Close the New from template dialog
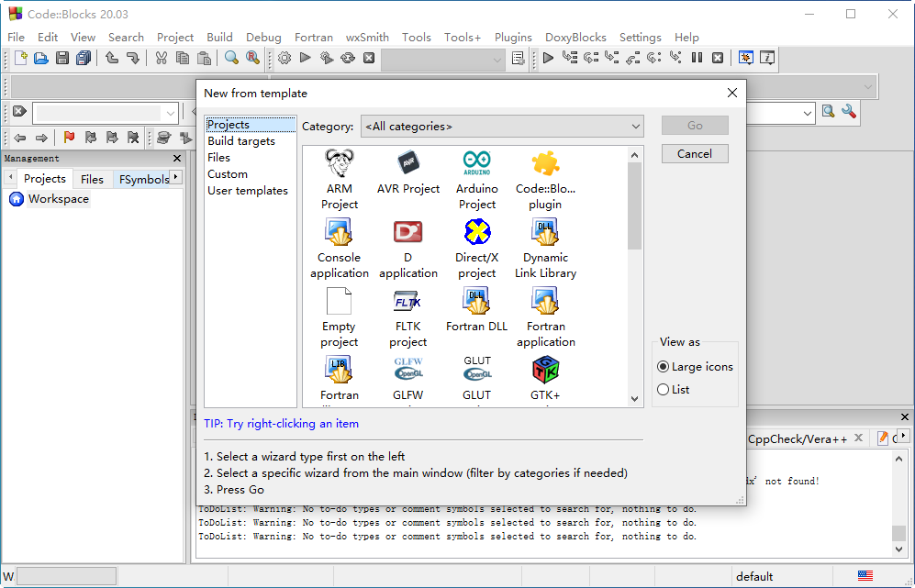Screen dimensions: 915x588 tap(732, 93)
